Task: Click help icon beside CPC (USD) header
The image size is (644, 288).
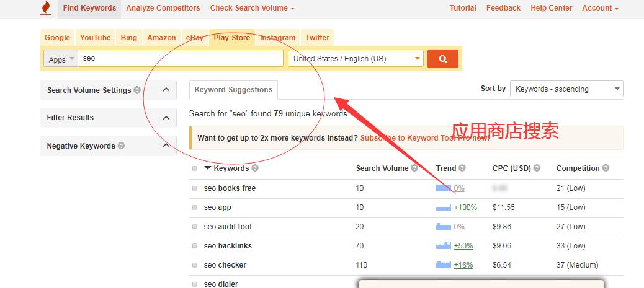Action: coord(537,168)
